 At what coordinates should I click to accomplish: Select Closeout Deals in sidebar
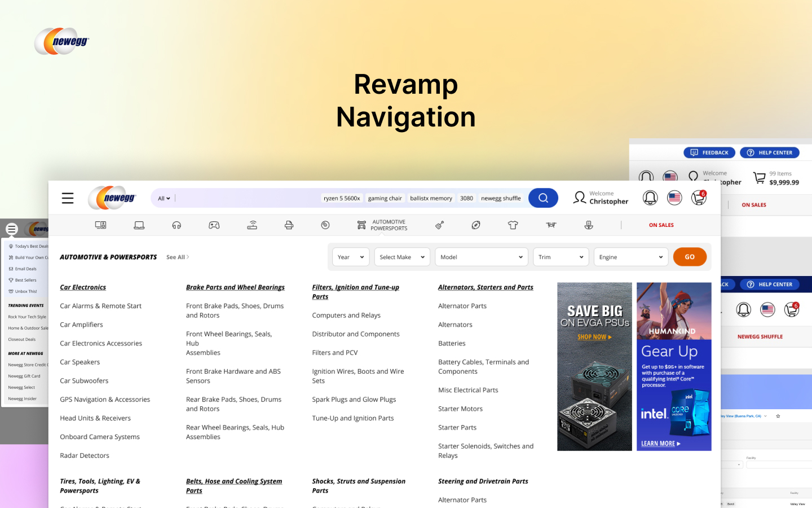(22, 339)
